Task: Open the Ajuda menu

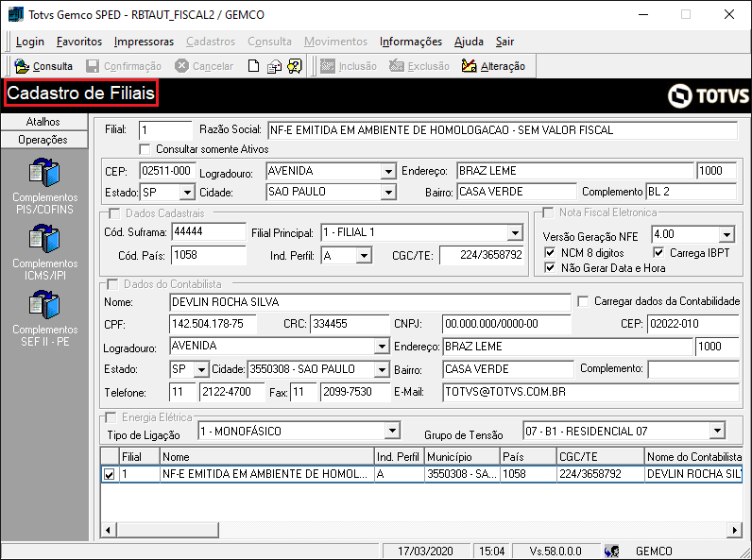Action: pyautogui.click(x=469, y=42)
